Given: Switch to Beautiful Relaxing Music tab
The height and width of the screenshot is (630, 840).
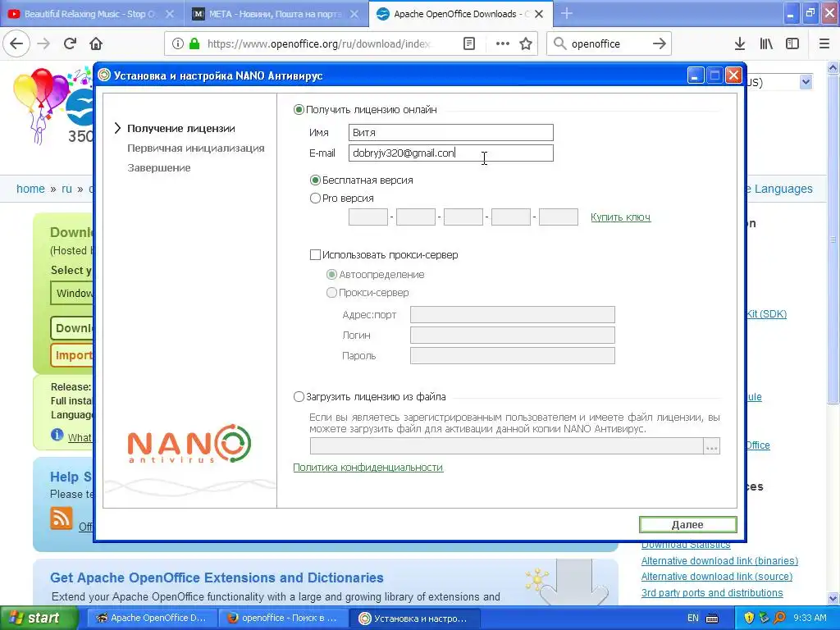Looking at the screenshot, I should [x=91, y=14].
